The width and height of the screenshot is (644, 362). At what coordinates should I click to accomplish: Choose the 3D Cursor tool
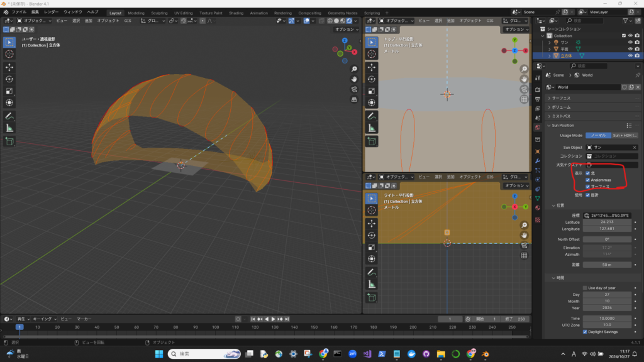[9, 54]
